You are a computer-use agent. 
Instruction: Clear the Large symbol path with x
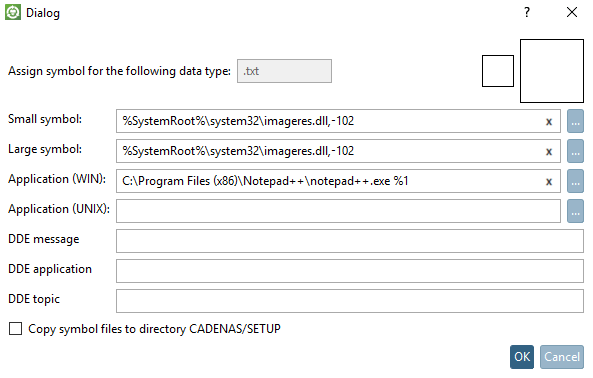(549, 152)
